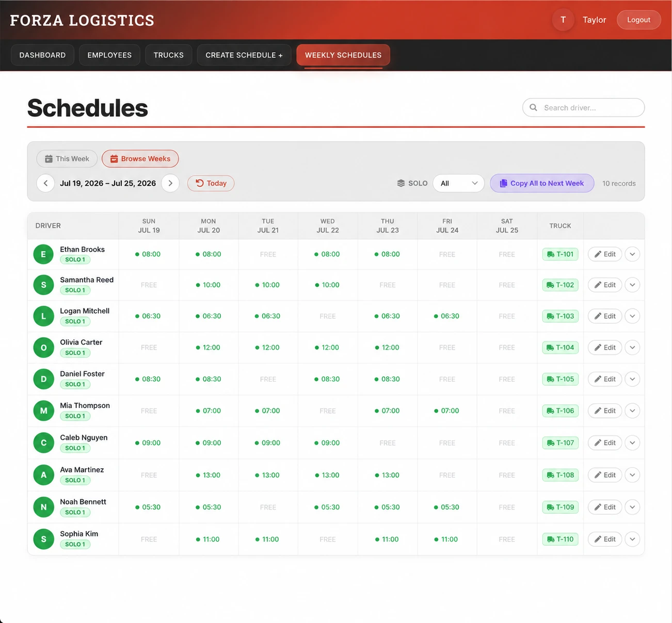Edit Ava Martinez's schedule
The width and height of the screenshot is (672, 623).
coord(605,475)
